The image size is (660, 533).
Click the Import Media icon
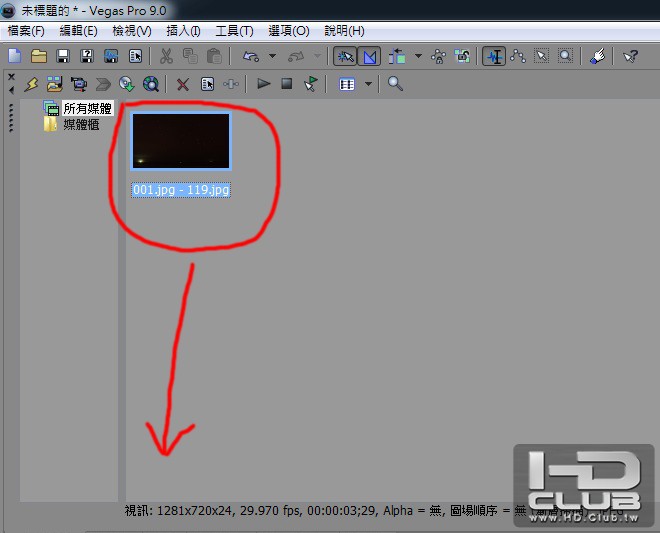pyautogui.click(x=55, y=84)
